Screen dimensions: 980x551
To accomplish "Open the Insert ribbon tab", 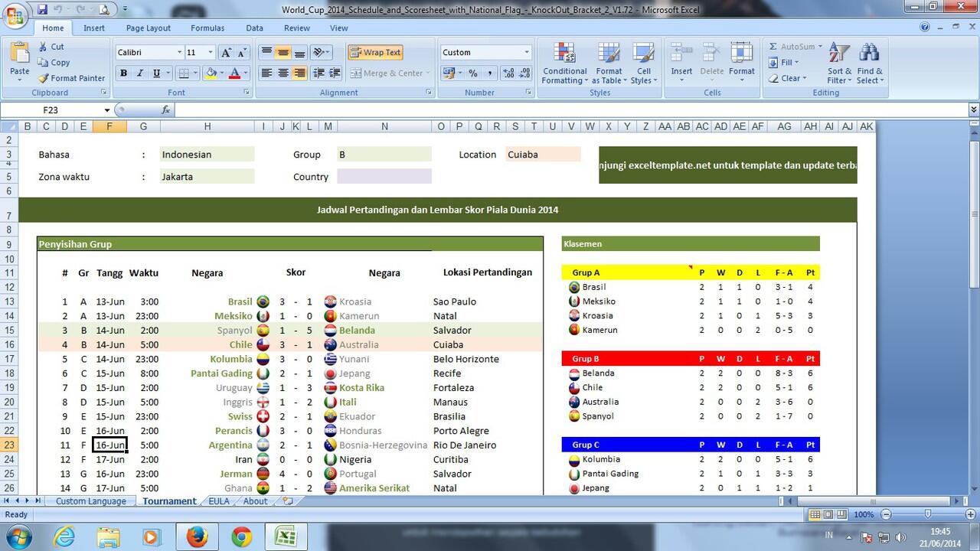I will (x=94, y=28).
